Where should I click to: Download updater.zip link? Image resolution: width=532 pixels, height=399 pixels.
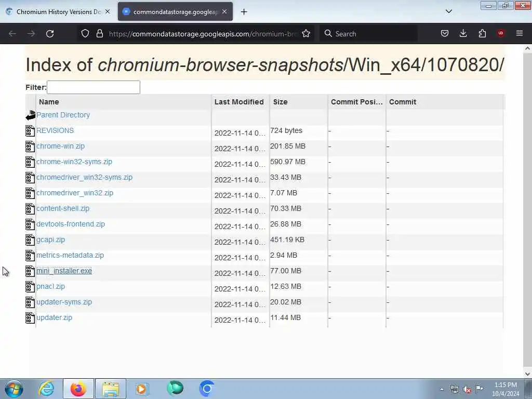(54, 318)
